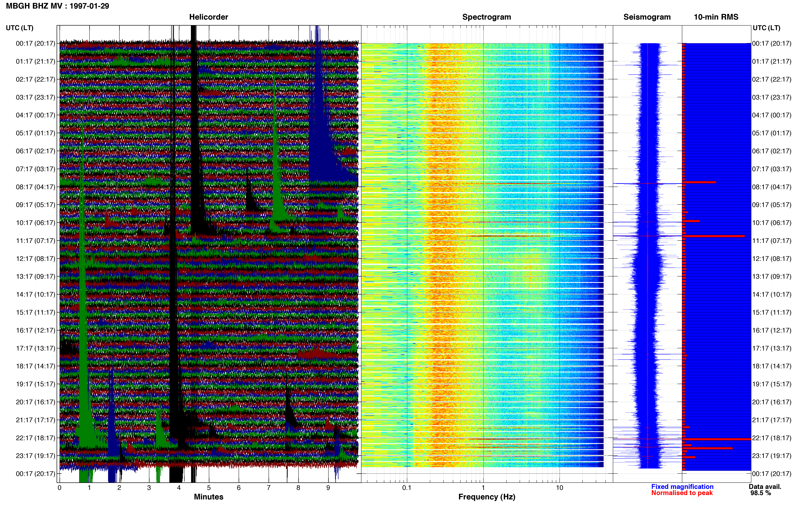
Task: Click left time label '09:17 (05:17)'
Action: click(36, 205)
